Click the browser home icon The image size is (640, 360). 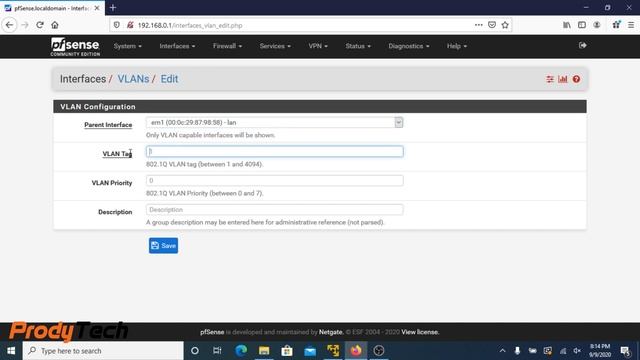tap(55, 25)
